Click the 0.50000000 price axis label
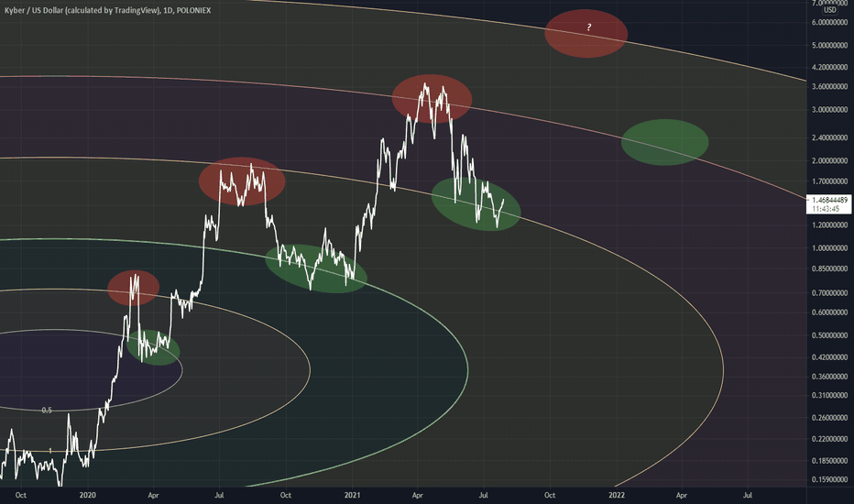 (x=829, y=335)
